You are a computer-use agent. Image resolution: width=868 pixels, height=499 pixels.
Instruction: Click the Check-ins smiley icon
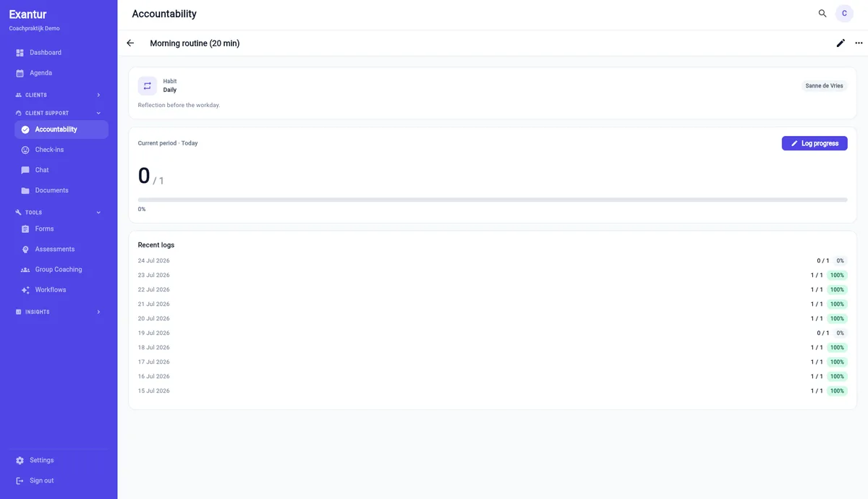tap(25, 150)
